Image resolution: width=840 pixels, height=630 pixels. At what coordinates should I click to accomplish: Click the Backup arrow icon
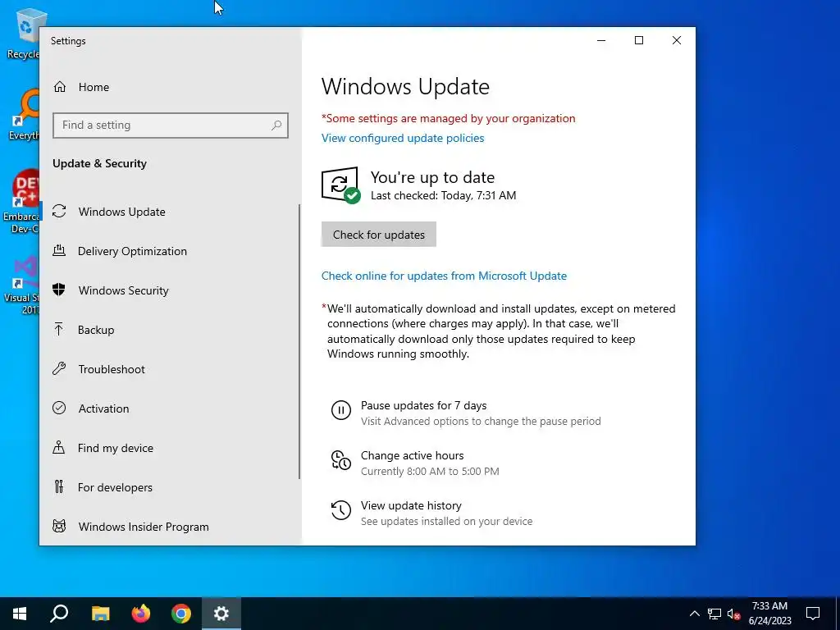tap(59, 329)
